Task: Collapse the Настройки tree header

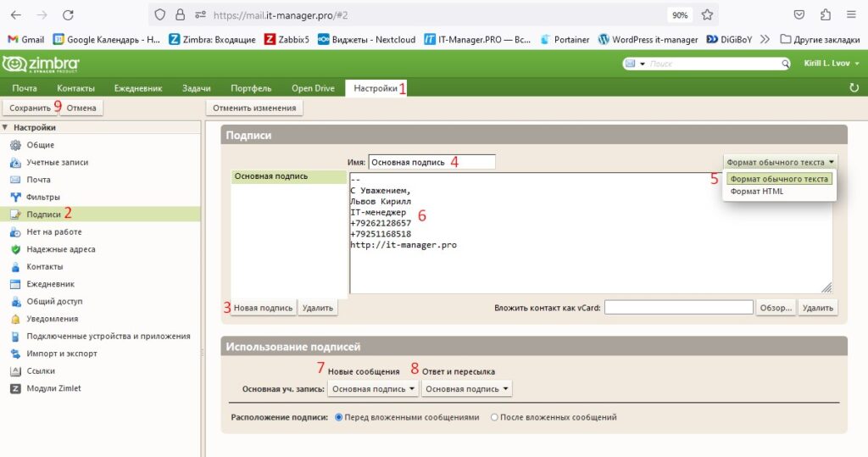Action: 5,127
